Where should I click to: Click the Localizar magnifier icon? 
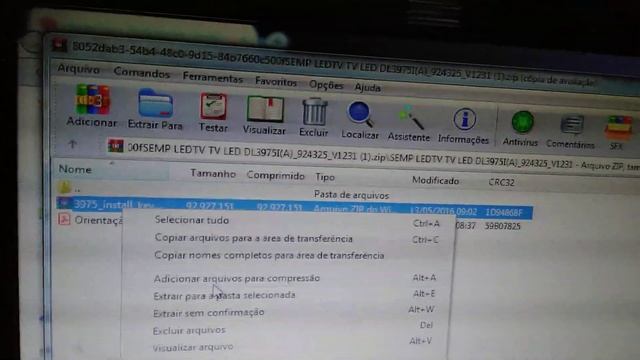click(x=360, y=114)
